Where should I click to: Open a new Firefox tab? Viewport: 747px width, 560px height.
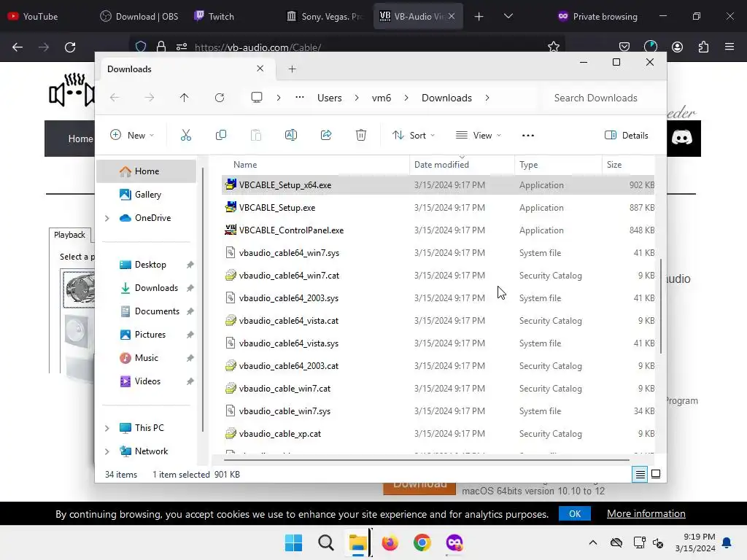tap(479, 16)
